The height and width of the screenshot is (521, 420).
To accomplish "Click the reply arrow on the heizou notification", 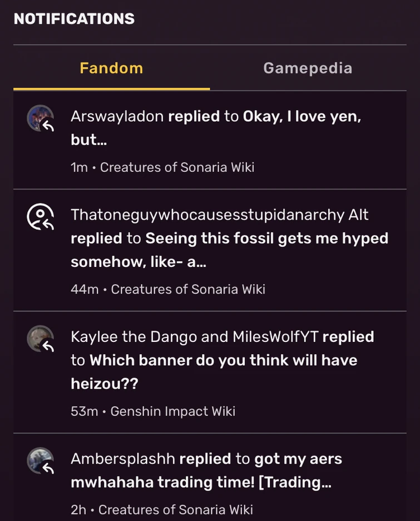I will (x=48, y=346).
